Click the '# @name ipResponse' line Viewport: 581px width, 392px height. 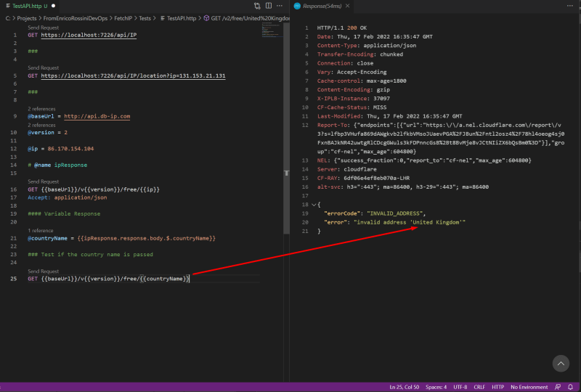[57, 165]
